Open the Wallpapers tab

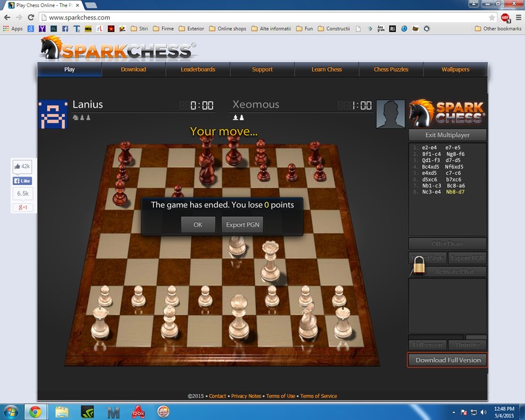(455, 70)
